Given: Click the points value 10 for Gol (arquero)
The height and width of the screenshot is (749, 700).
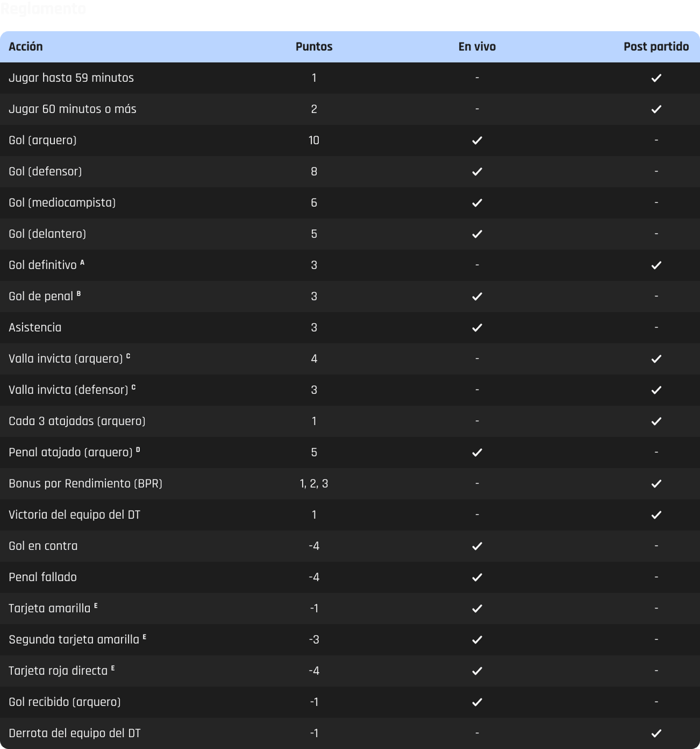Looking at the screenshot, I should (314, 140).
